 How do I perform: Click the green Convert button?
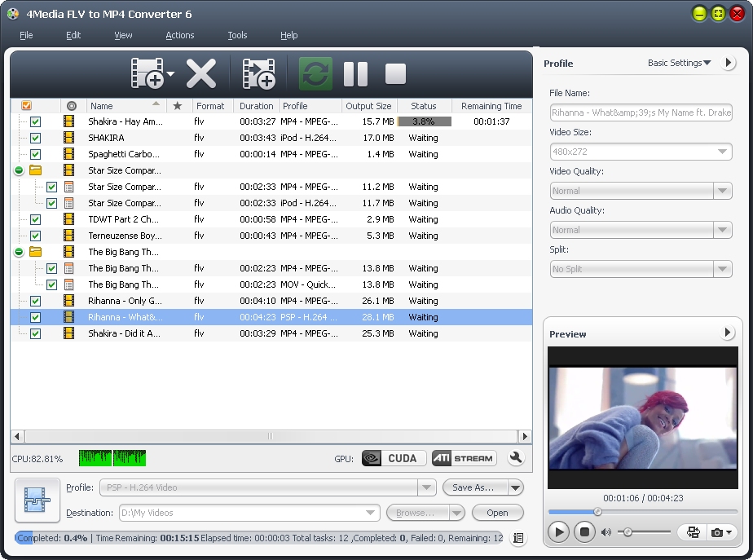click(x=315, y=73)
